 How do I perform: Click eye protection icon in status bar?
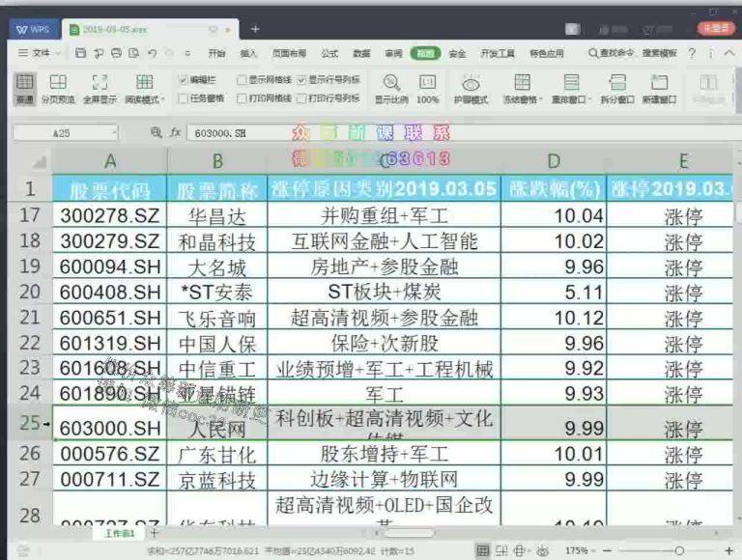click(x=543, y=550)
